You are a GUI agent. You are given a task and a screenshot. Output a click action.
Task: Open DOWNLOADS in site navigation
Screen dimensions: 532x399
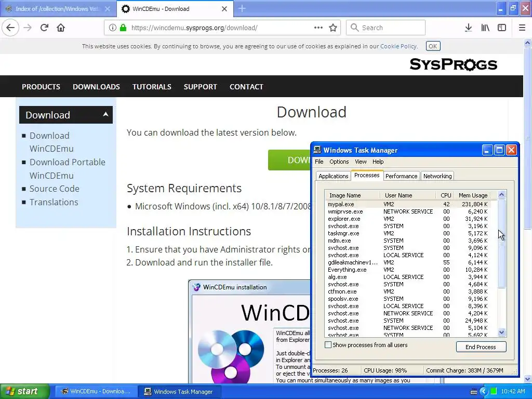pos(96,87)
